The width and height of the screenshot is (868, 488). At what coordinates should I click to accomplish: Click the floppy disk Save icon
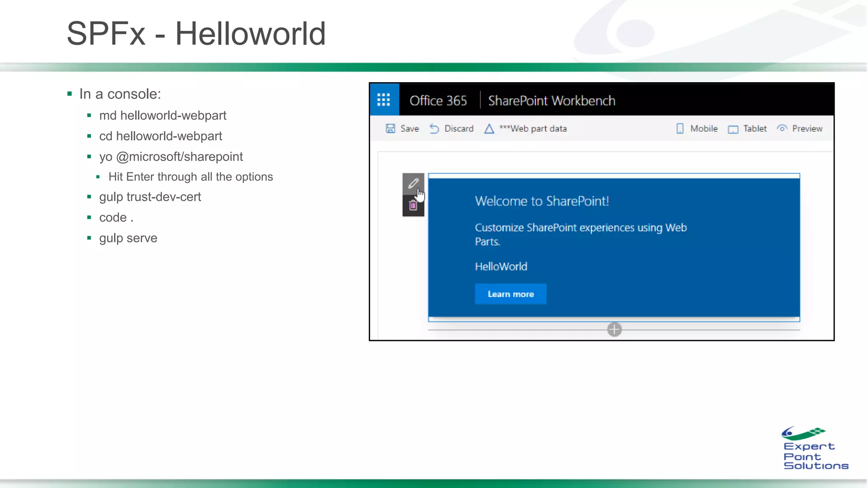pos(390,129)
